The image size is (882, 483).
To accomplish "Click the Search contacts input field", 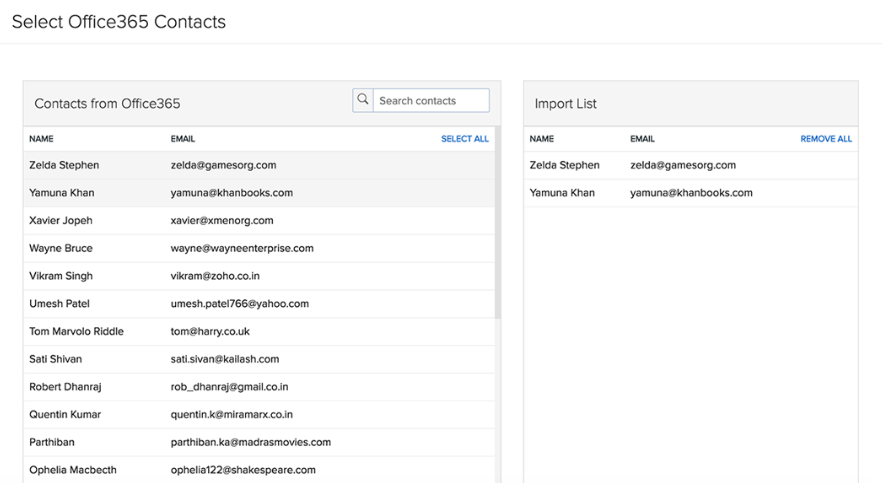I will point(431,101).
